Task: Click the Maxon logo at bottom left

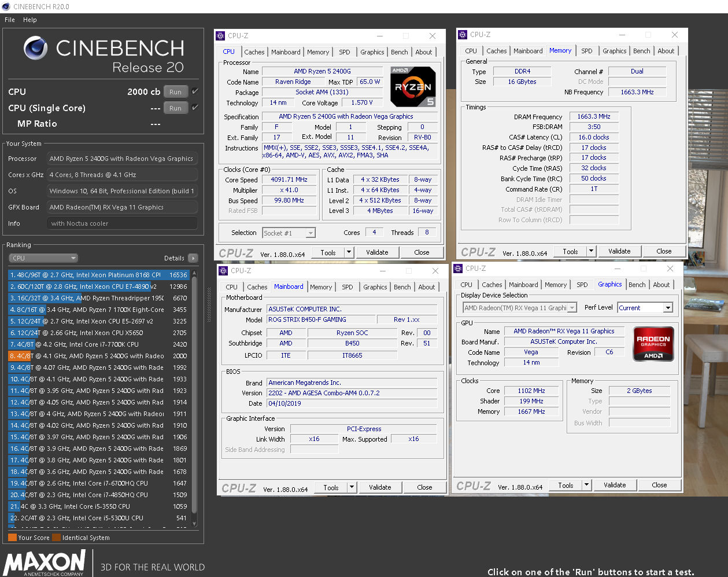Action: (x=45, y=563)
